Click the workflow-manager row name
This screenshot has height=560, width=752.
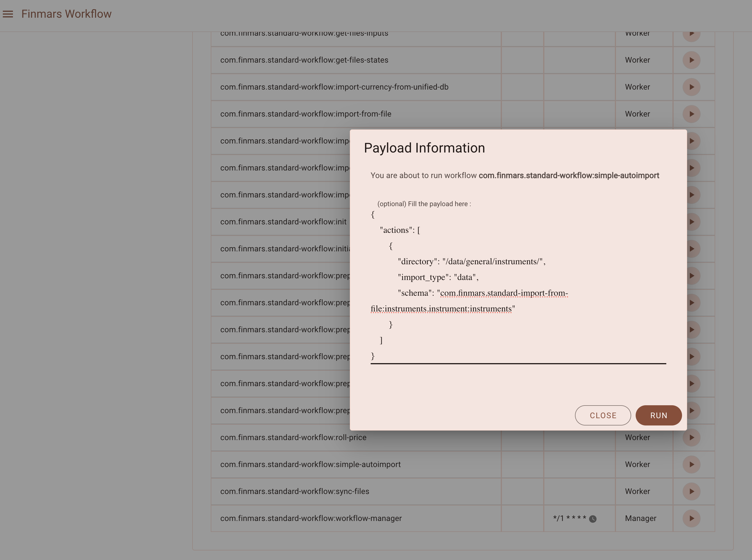[311, 518]
